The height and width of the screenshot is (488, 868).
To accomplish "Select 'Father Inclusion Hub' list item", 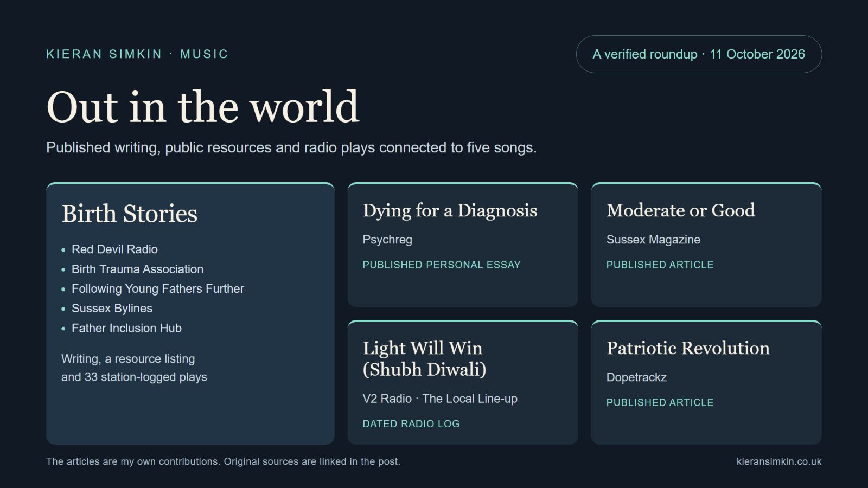I will pos(126,328).
